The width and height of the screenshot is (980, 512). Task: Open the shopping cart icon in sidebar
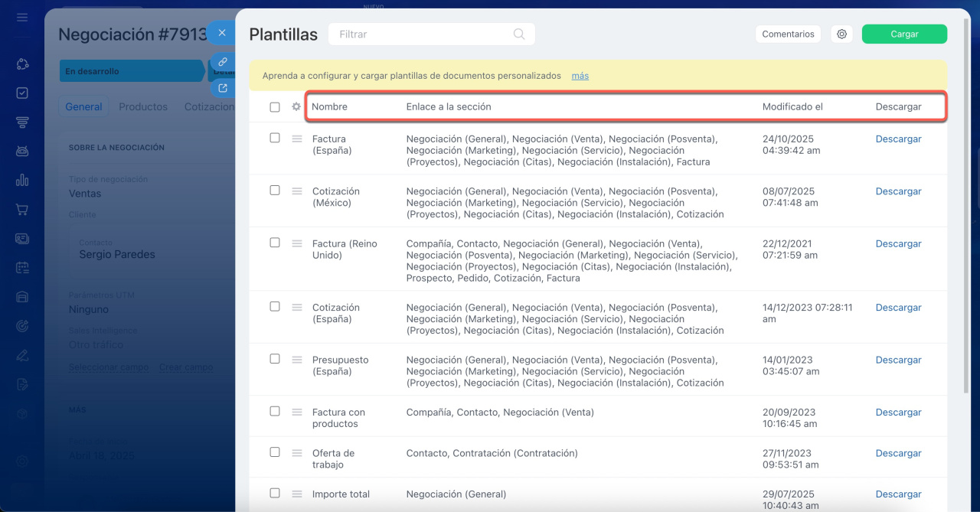click(22, 209)
